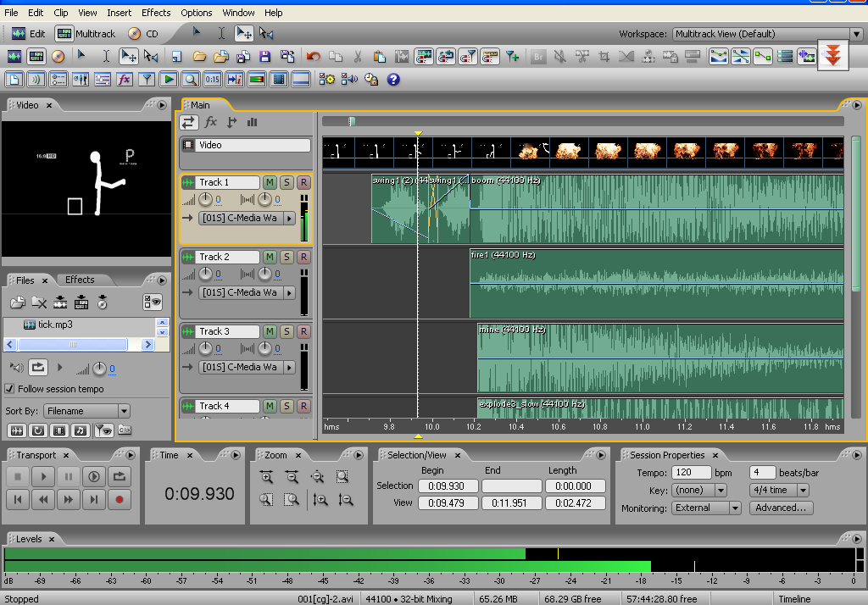This screenshot has width=868, height=605.
Task: Switch to the Effects tab
Action: pyautogui.click(x=80, y=280)
